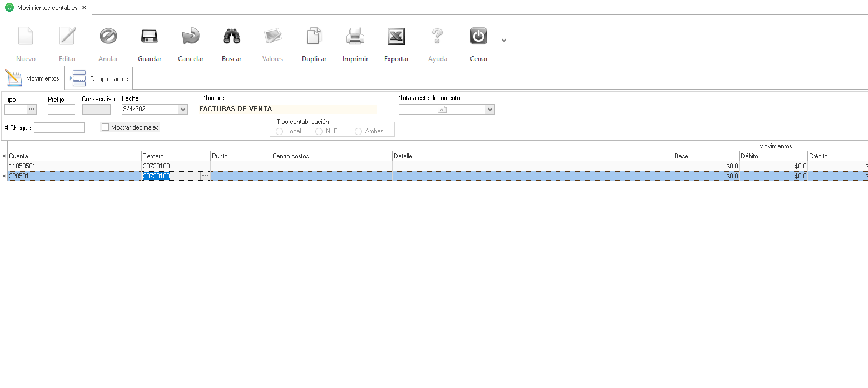Click the Tipo lookup ellipsis button
Viewport: 868px width, 388px height.
pyautogui.click(x=32, y=109)
